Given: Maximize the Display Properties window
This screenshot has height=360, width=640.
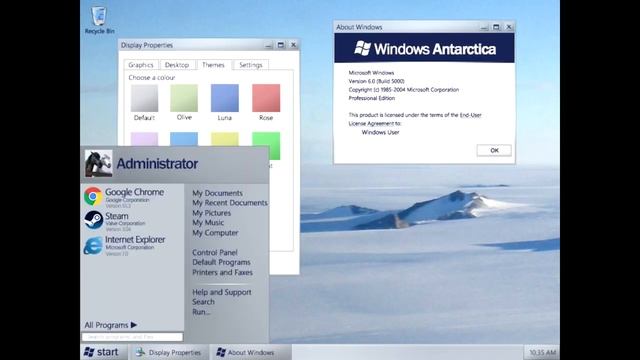Looking at the screenshot, I should [x=281, y=45].
